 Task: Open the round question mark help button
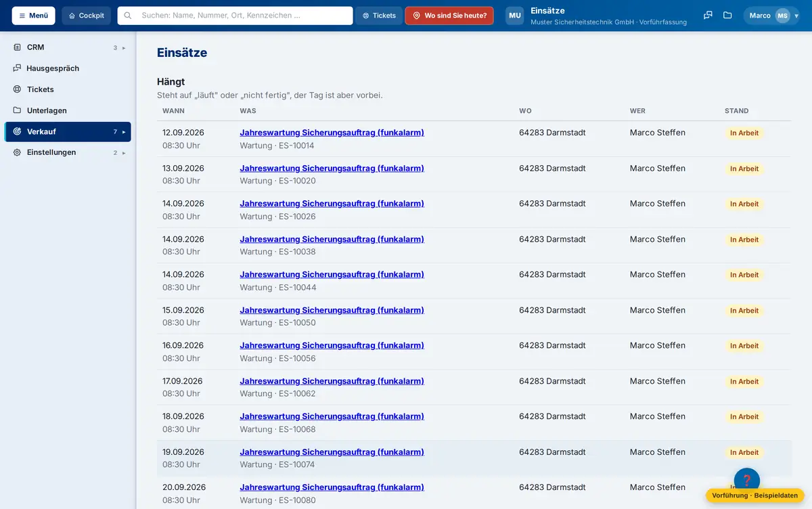coord(747,481)
